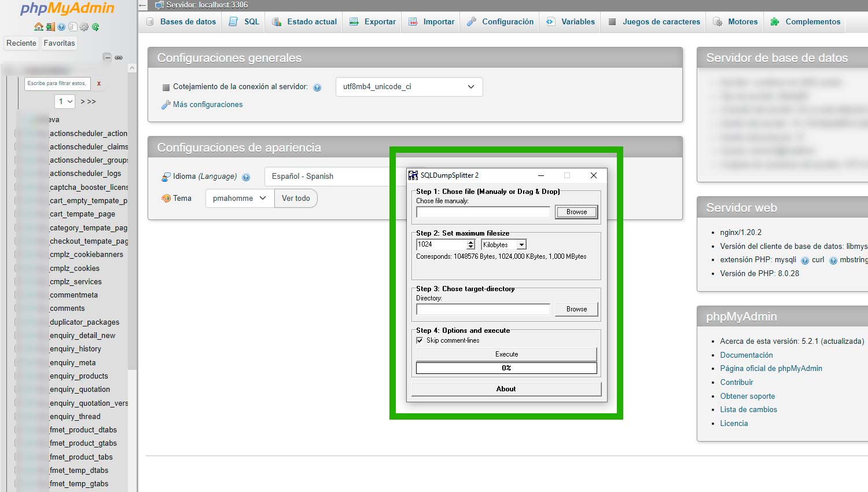Click help icon beside Cotejamiento de la conexión

317,87
